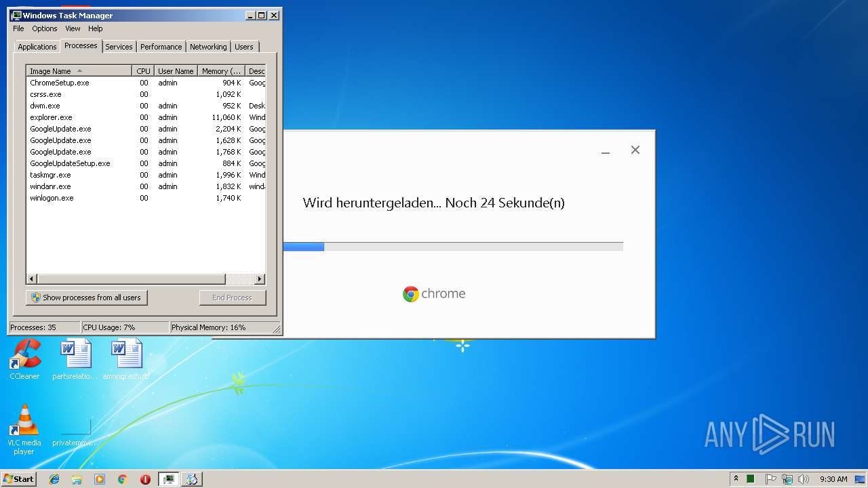Launch Opera browser from the taskbar
The height and width of the screenshot is (488, 868).
(145, 479)
